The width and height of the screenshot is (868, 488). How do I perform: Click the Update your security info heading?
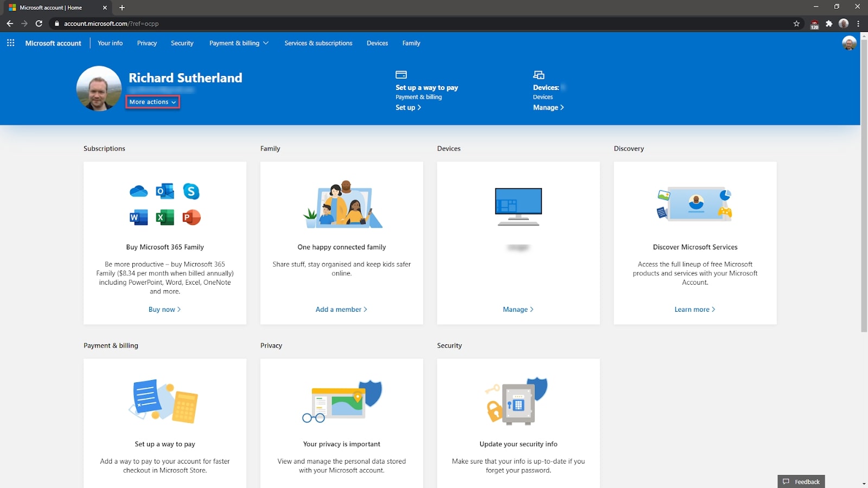(x=519, y=444)
